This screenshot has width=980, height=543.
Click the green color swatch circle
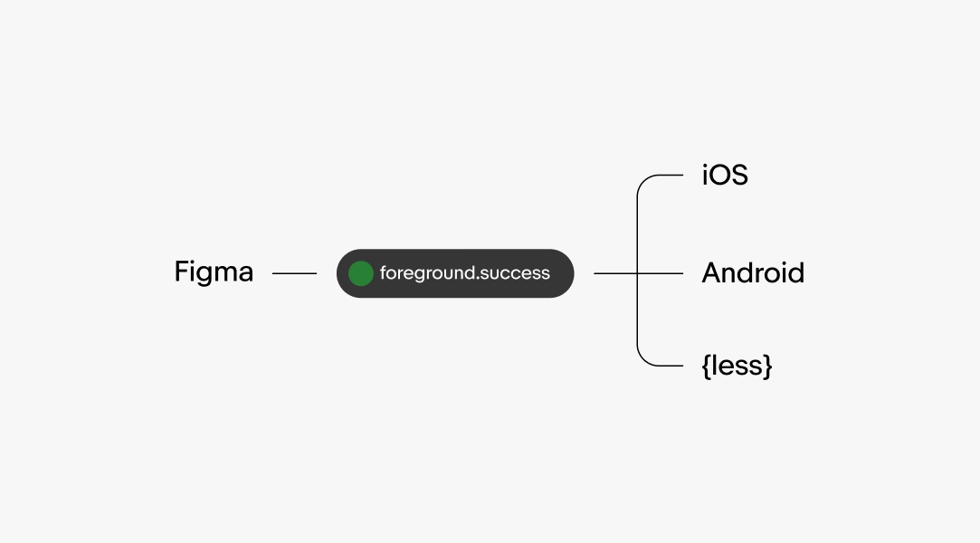(361, 273)
